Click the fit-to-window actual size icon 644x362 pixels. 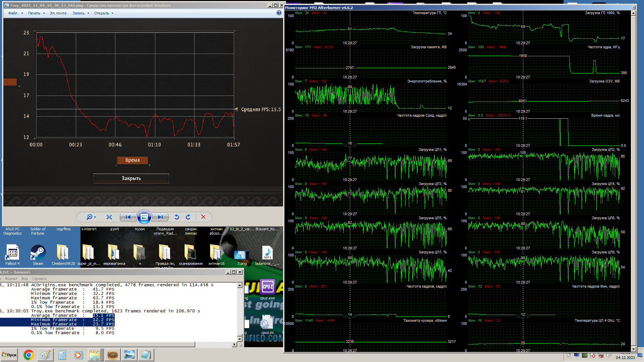point(109,217)
